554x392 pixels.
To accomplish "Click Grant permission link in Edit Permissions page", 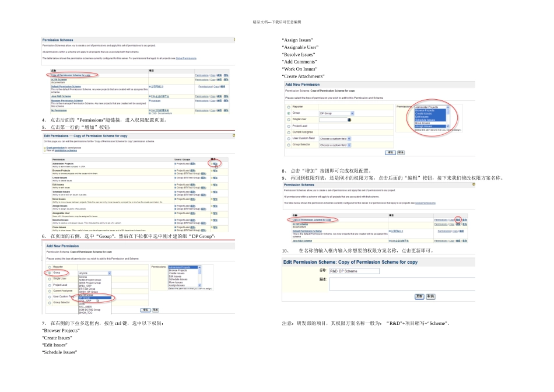I will [x=55, y=148].
